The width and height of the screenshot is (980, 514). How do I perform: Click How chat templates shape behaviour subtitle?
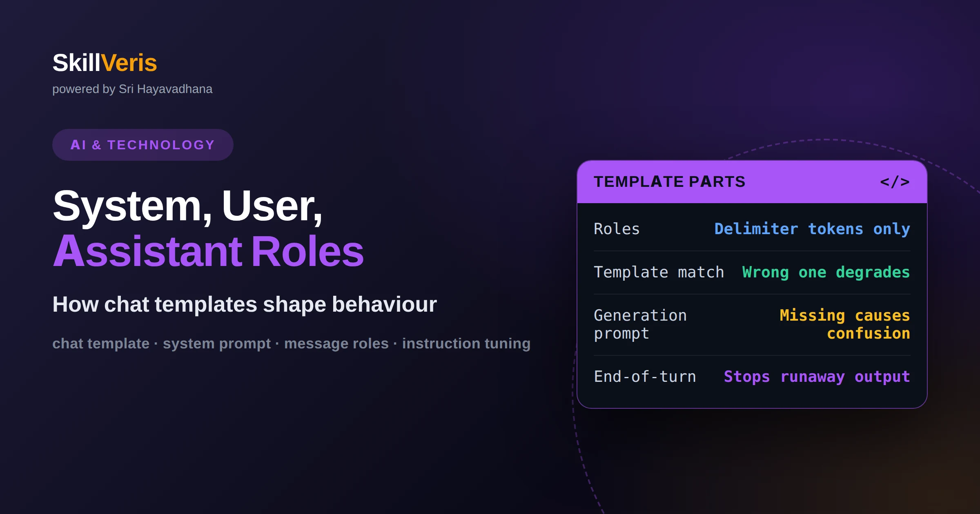coord(245,304)
